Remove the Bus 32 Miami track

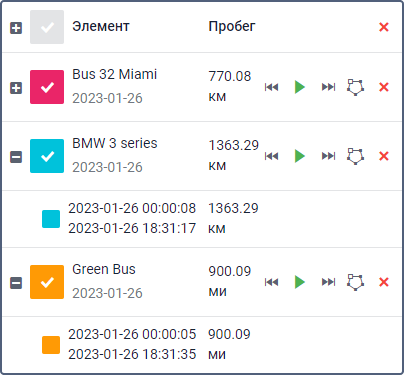(384, 87)
